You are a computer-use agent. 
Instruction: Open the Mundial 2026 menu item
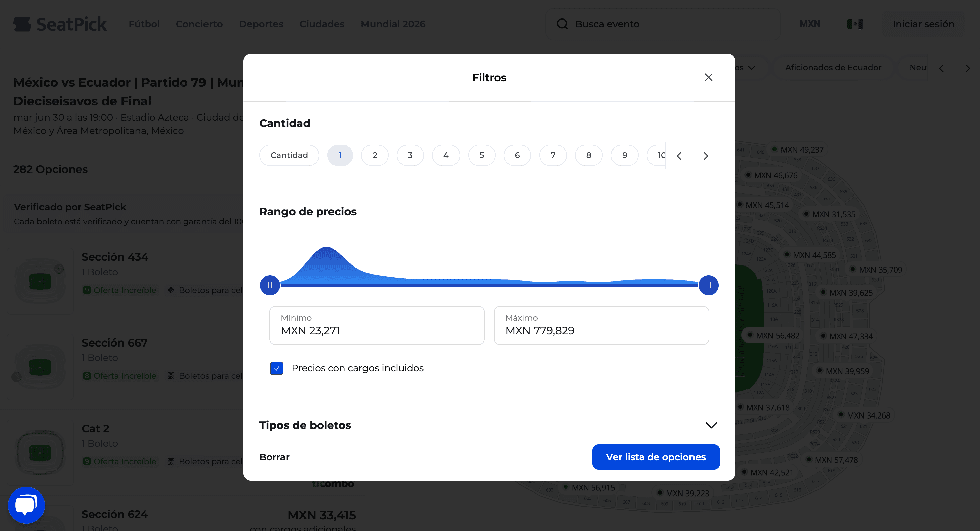click(x=393, y=24)
